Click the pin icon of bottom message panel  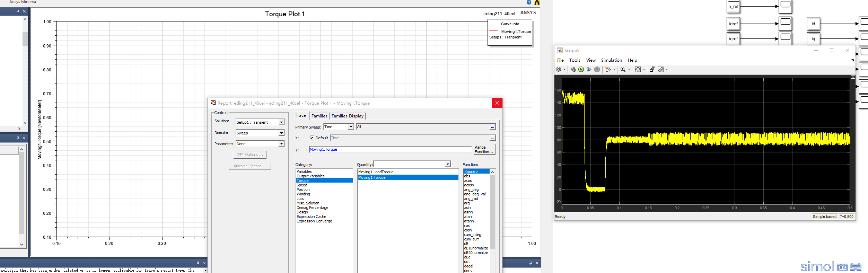198,263
